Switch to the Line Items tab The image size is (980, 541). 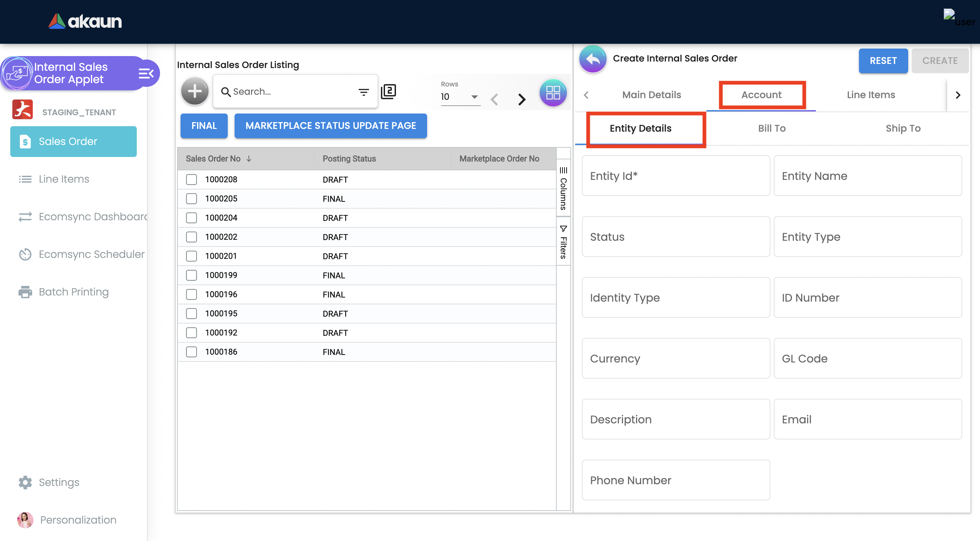871,95
